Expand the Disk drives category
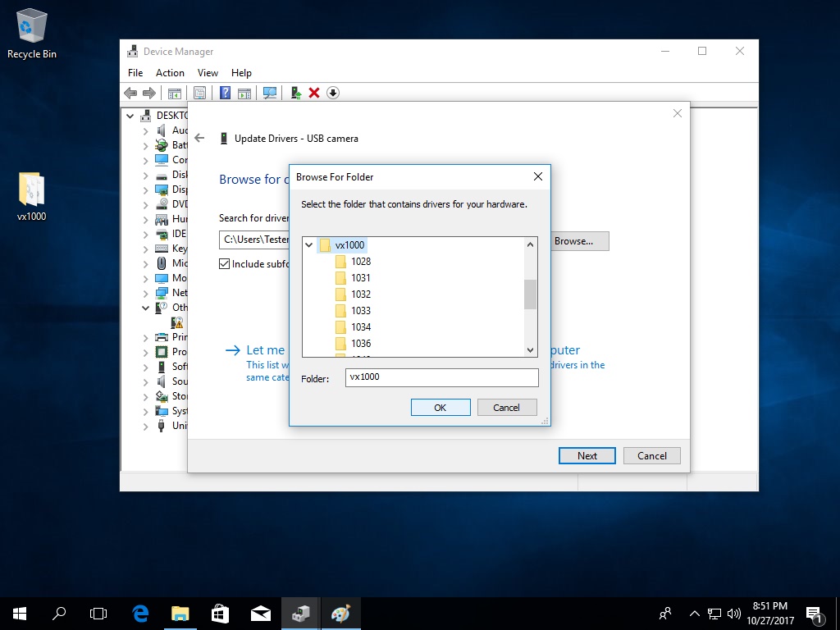Screen dimensions: 840x630 coord(146,176)
